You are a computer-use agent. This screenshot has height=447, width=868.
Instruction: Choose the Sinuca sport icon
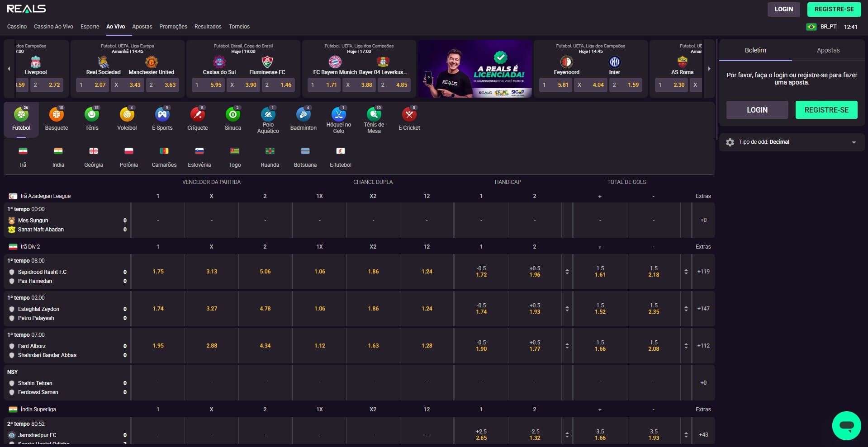click(233, 119)
